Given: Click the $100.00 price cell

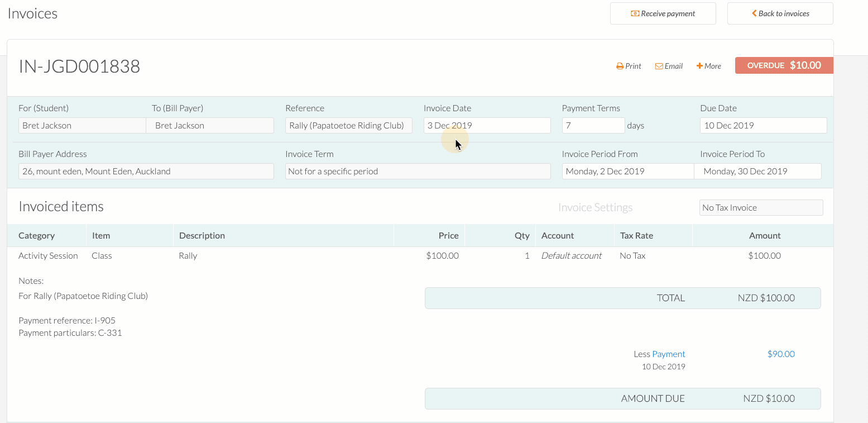Looking at the screenshot, I should coord(442,255).
